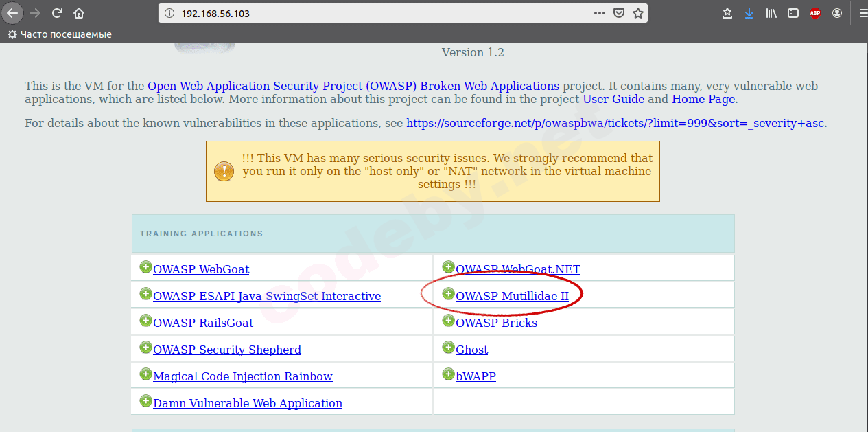Click the warning exclamation icon in yellow box
This screenshot has height=432, width=868.
pos(224,171)
